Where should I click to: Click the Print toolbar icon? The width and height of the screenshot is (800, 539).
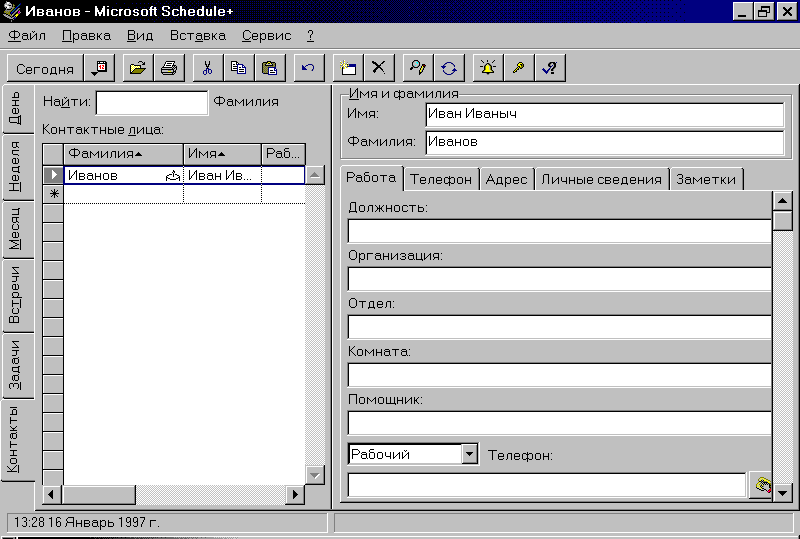tap(169, 68)
